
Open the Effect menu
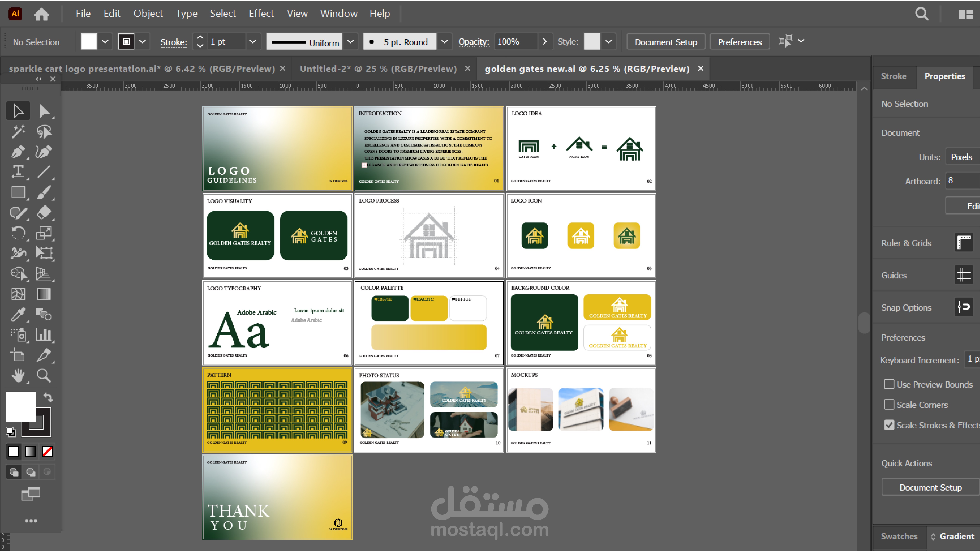[261, 14]
